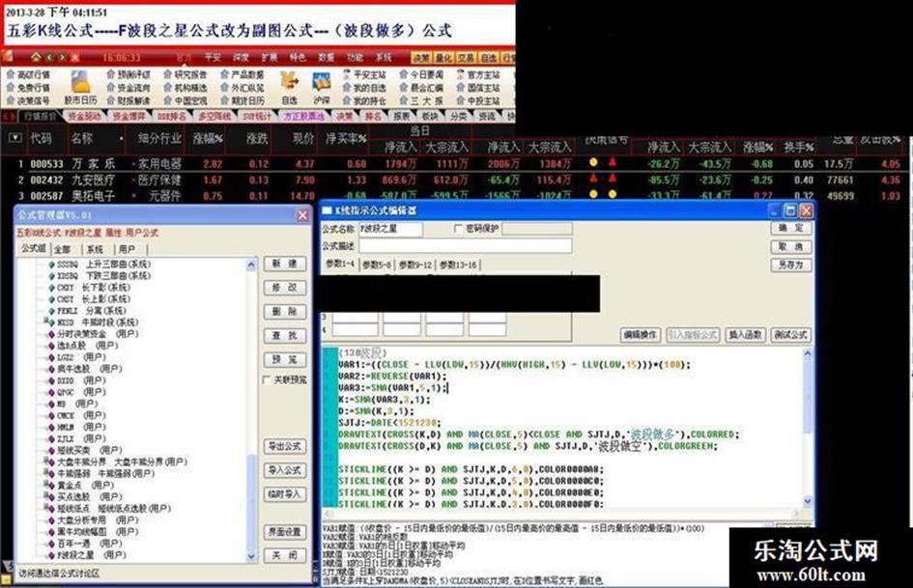This screenshot has height=588, width=913.
Task: Open 平安主站 shortcut
Action: (364, 74)
